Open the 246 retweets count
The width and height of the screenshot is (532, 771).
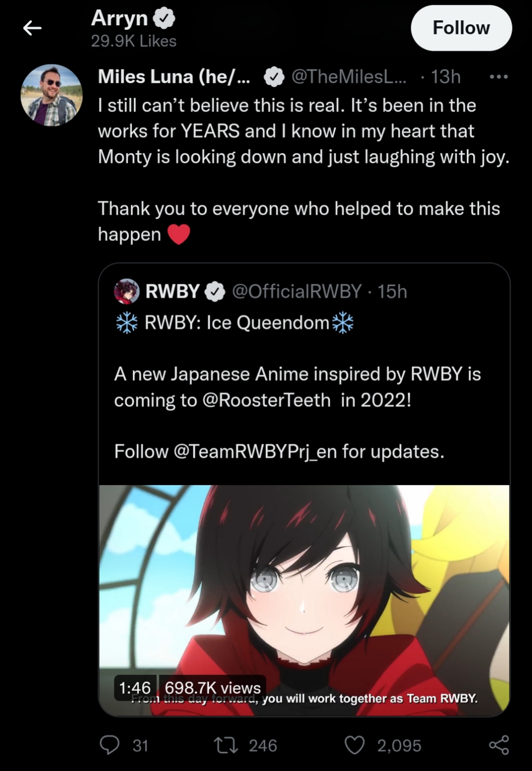click(263, 746)
